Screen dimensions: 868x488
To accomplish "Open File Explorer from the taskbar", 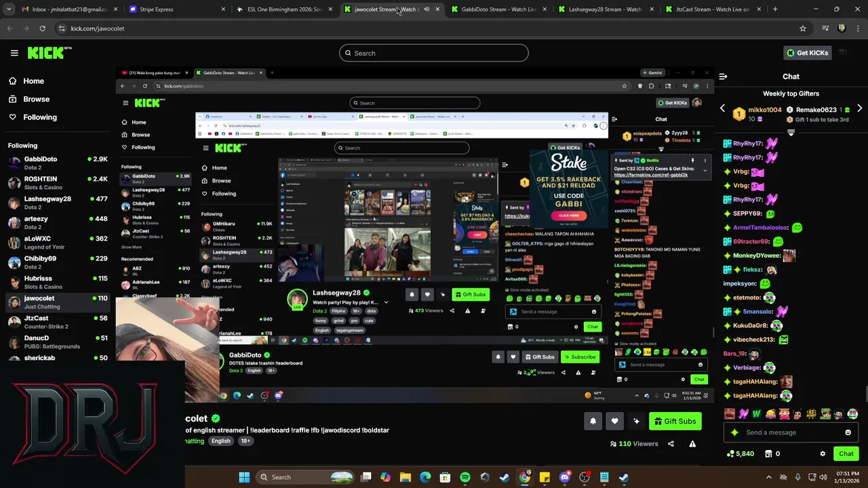I will coord(406,477).
